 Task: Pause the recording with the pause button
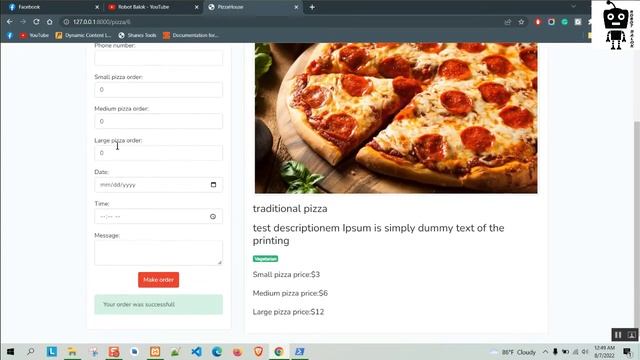[618, 335]
